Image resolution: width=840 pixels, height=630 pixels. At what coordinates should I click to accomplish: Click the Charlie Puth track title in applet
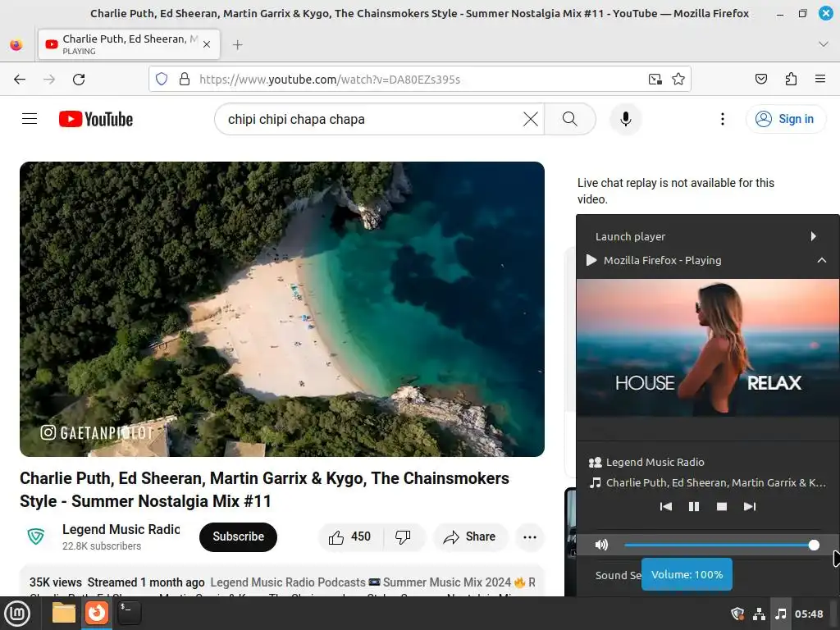(715, 482)
